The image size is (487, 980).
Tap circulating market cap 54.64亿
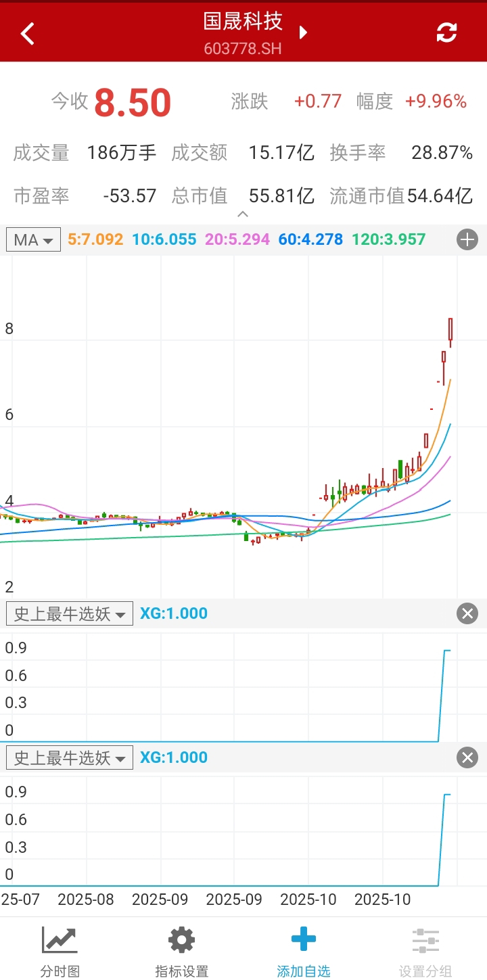coord(439,196)
